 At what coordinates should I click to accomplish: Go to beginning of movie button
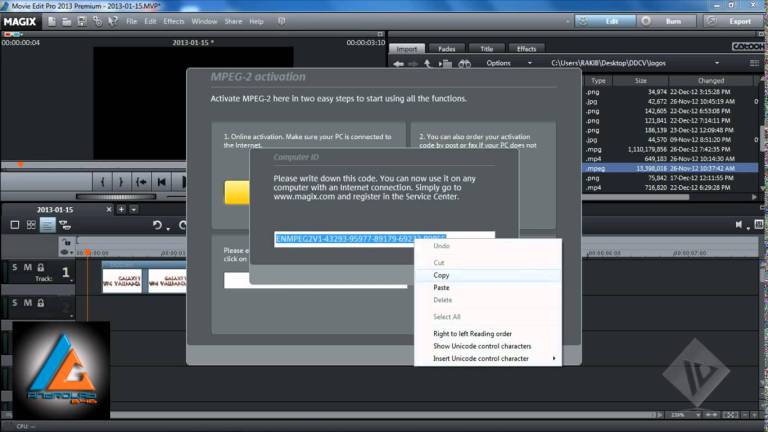point(161,182)
